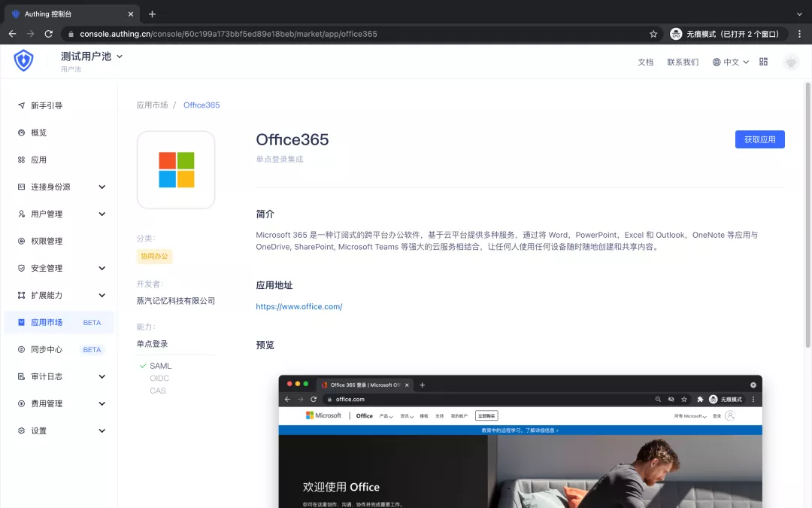Click the page vertical scrollbar
The height and width of the screenshot is (508, 812).
coord(807,215)
